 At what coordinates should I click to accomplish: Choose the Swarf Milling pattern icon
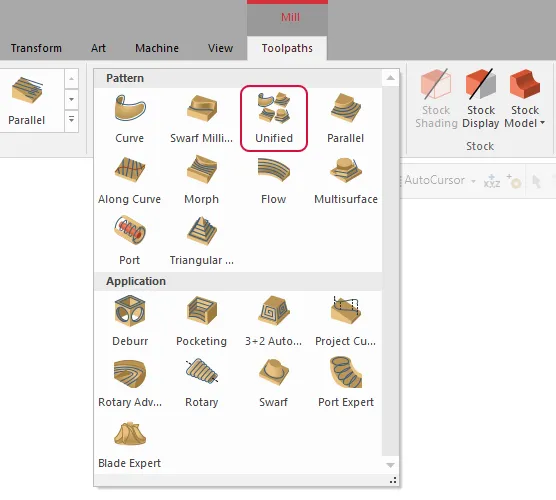pos(201,118)
